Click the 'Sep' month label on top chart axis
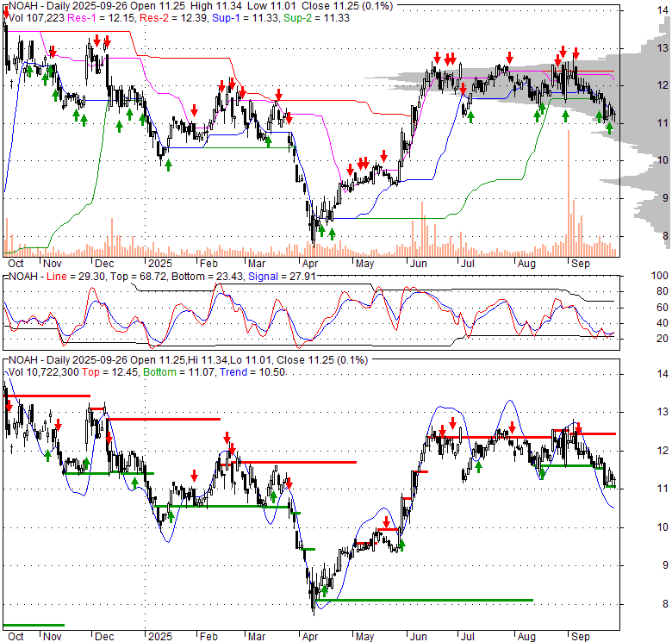The height and width of the screenshot is (642, 672). [x=581, y=264]
